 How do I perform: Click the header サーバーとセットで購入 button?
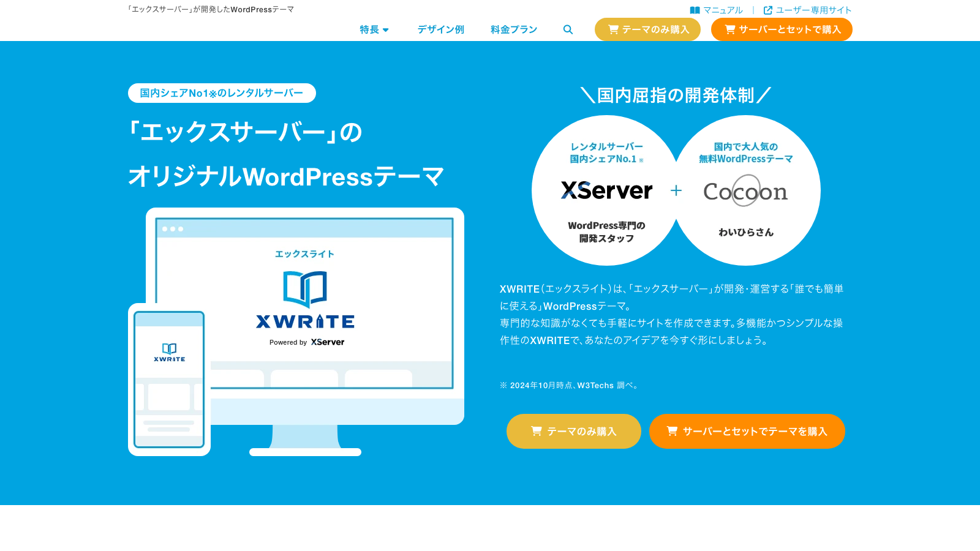click(x=782, y=29)
